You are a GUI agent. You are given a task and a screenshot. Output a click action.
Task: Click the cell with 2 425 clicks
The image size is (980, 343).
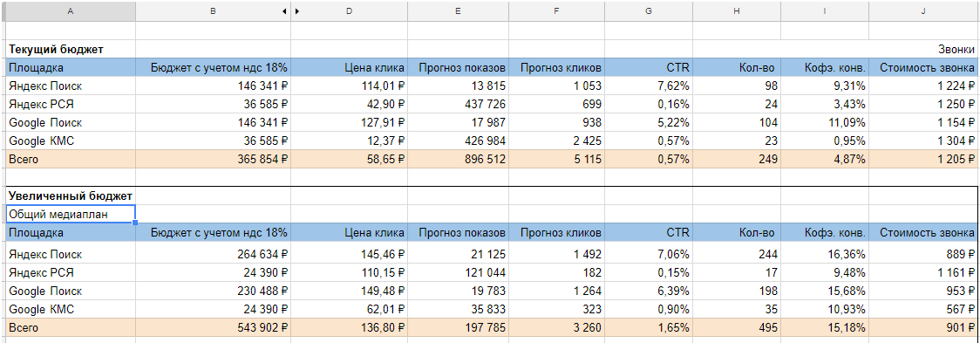556,141
